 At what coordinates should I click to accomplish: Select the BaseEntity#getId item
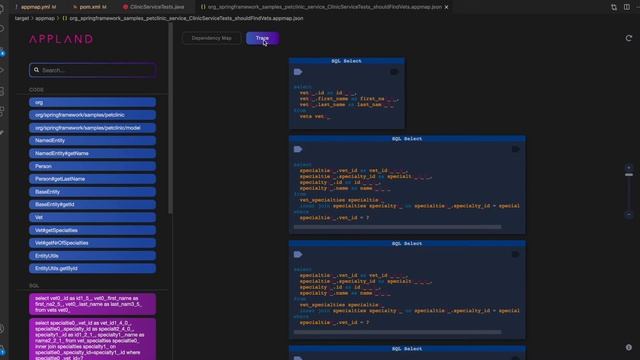point(92,204)
